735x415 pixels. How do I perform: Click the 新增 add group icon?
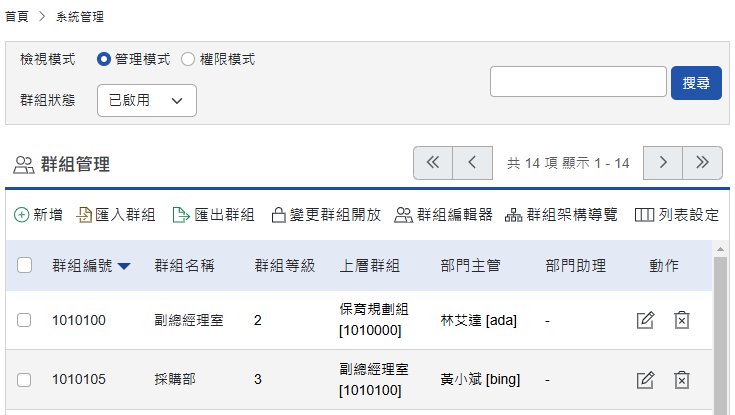click(x=22, y=215)
